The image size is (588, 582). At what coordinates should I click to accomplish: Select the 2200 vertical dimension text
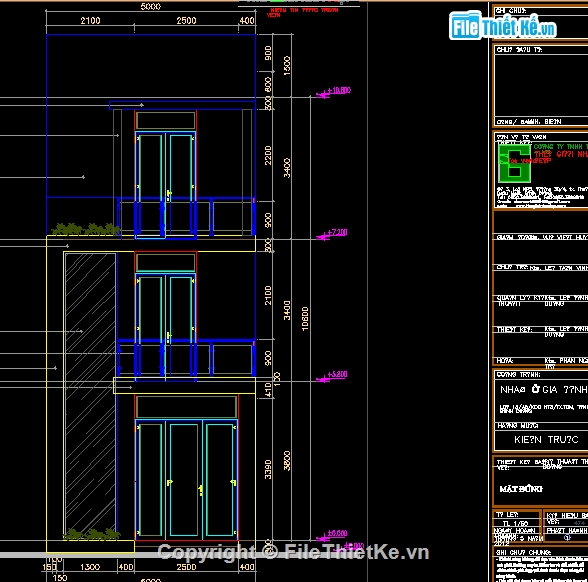pos(268,155)
